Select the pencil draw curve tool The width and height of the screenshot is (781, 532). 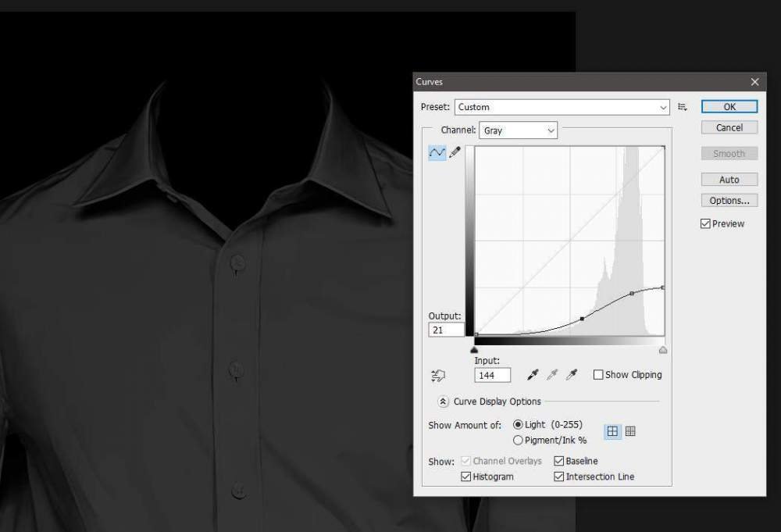455,152
